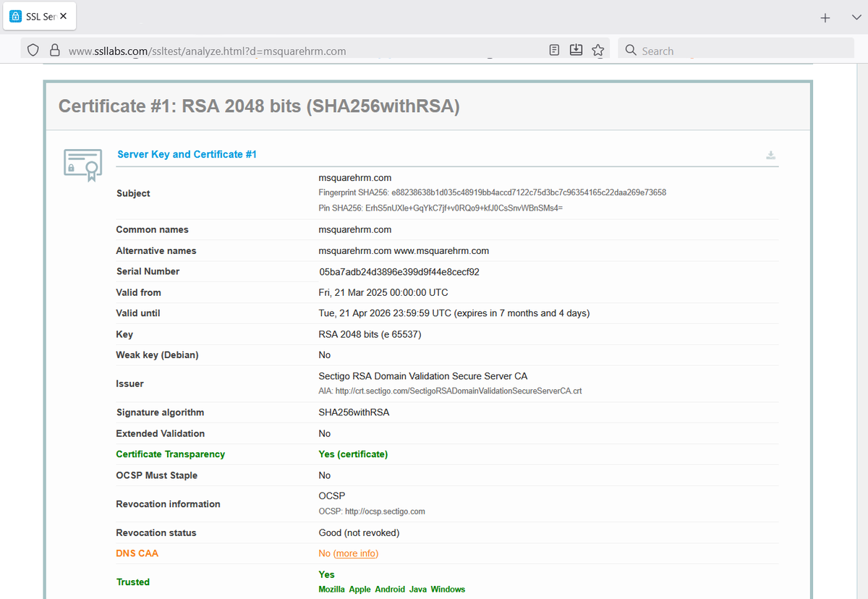Click the Subject row label
The width and height of the screenshot is (868, 599).
(x=133, y=193)
